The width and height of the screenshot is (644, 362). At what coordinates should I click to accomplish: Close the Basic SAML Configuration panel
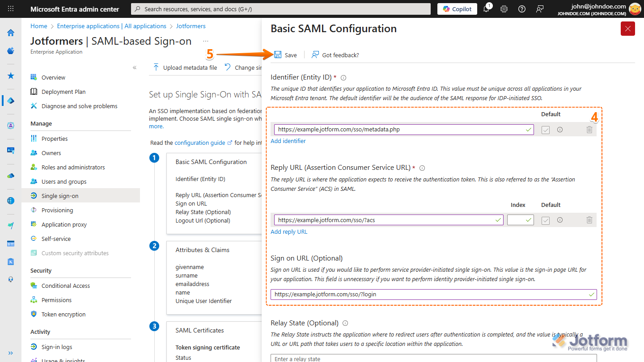[x=627, y=29]
